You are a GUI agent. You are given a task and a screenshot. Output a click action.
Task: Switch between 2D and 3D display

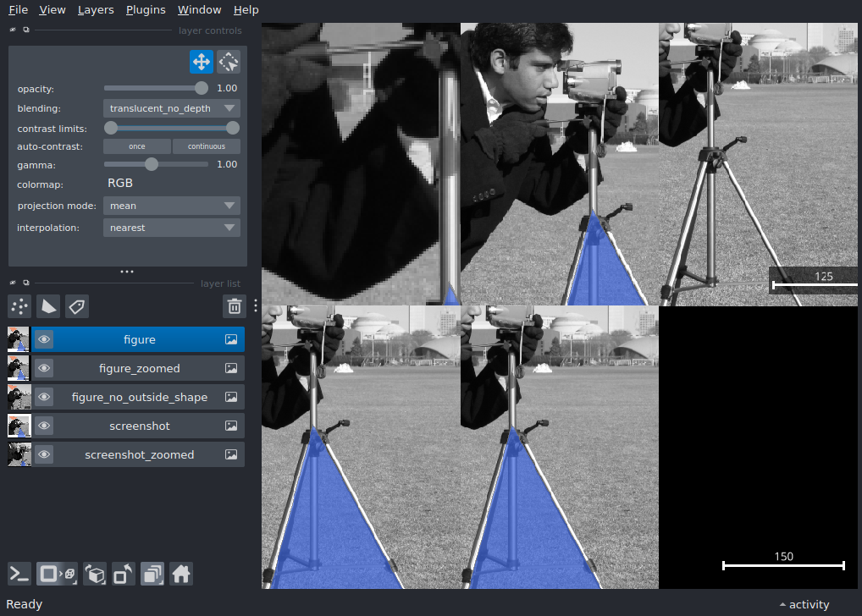(x=56, y=574)
